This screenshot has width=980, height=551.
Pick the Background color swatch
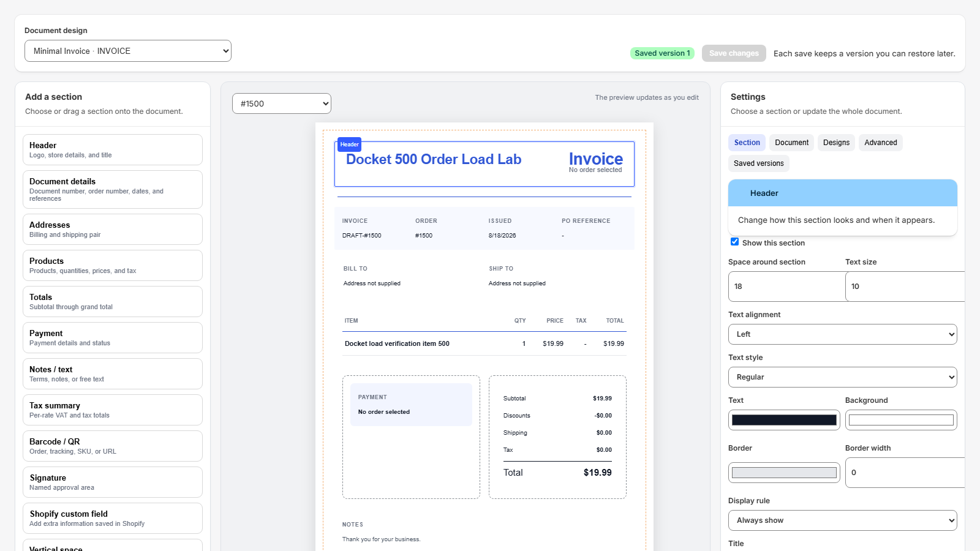(x=901, y=420)
